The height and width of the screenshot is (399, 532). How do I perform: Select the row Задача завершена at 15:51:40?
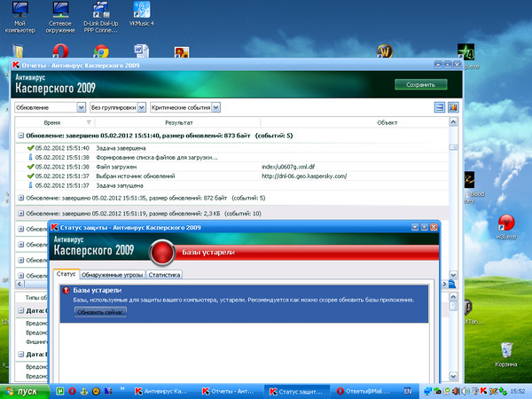pos(232,148)
